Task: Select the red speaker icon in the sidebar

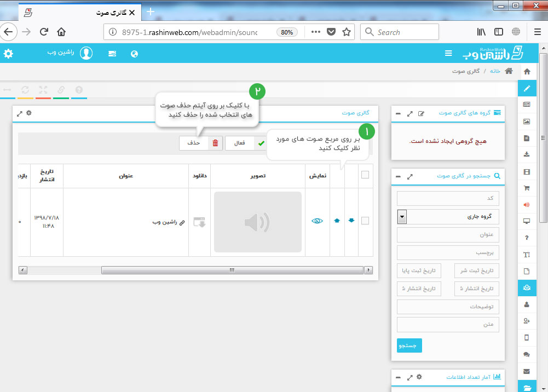Action: click(527, 205)
